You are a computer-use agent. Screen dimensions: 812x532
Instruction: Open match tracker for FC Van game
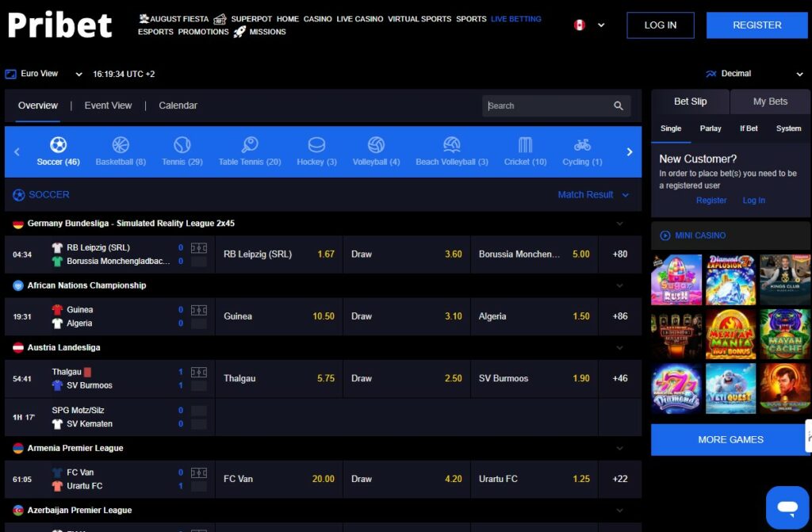point(199,473)
